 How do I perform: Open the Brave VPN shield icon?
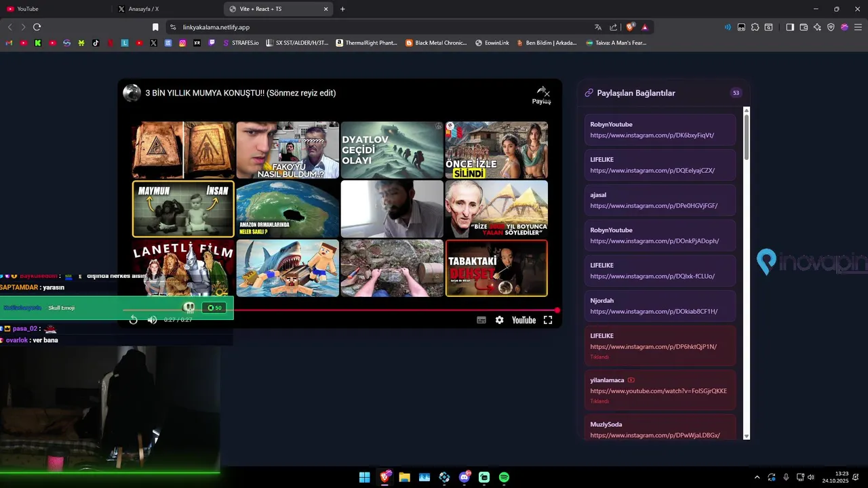point(831,27)
